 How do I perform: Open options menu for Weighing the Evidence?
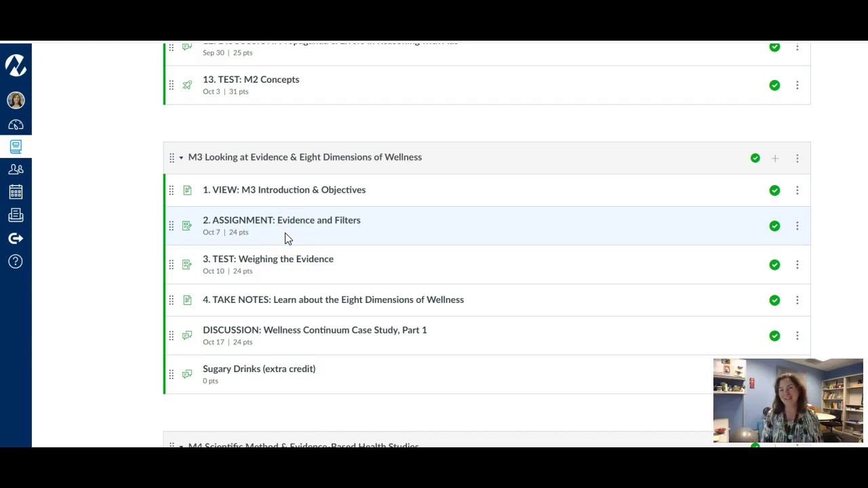pyautogui.click(x=797, y=264)
